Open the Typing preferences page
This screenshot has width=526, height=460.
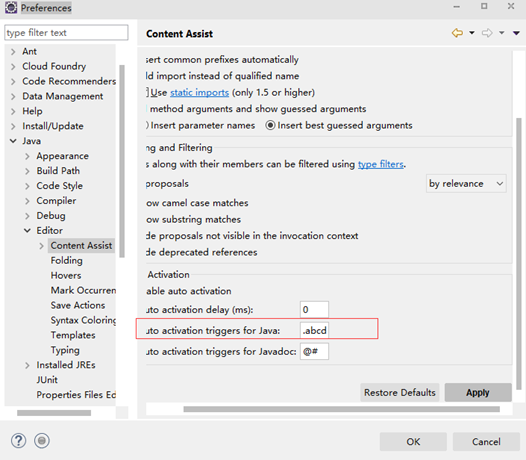[x=65, y=350]
